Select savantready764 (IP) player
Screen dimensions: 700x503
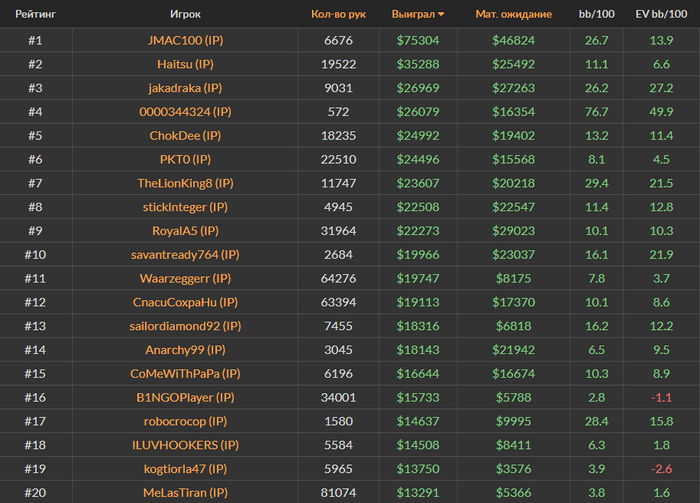[185, 255]
